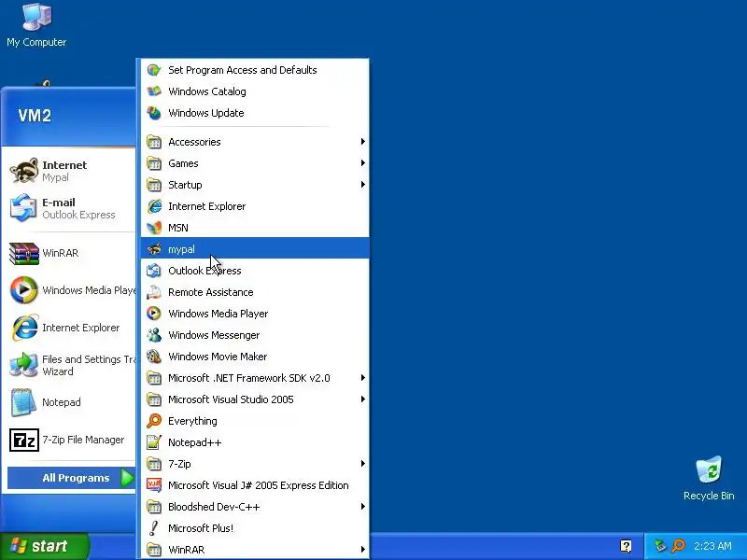Open the My Computer desktop icon
Viewport: 747px width, 560px height.
[36, 25]
